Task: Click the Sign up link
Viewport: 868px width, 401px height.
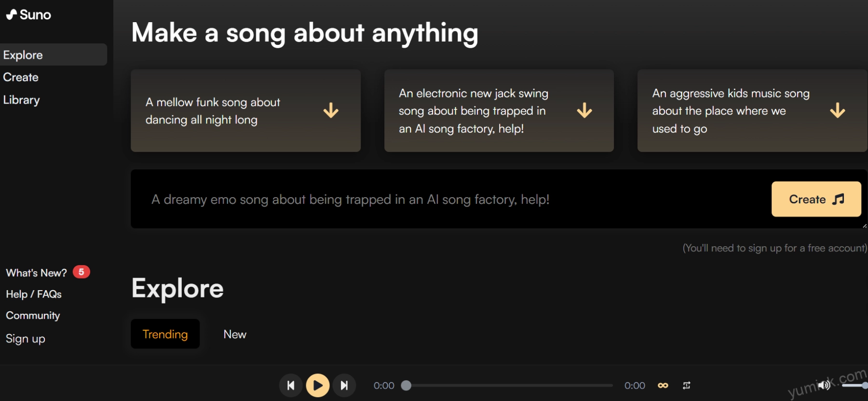Action: [26, 339]
